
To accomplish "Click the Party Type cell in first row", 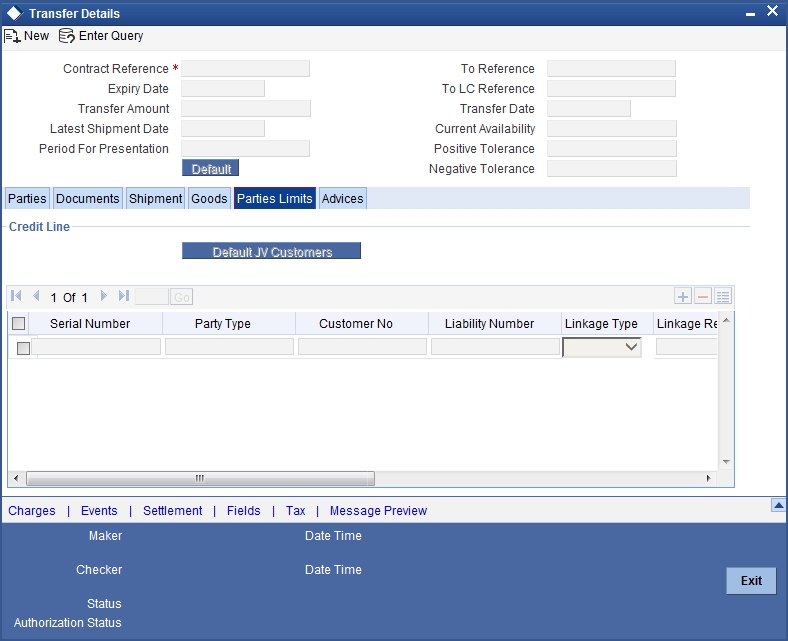I will [x=229, y=347].
